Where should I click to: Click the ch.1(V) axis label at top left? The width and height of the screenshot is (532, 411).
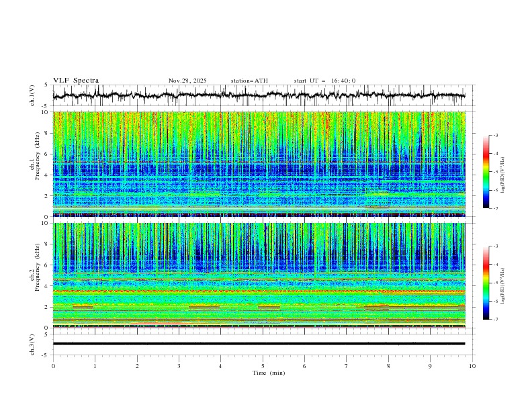coord(32,96)
